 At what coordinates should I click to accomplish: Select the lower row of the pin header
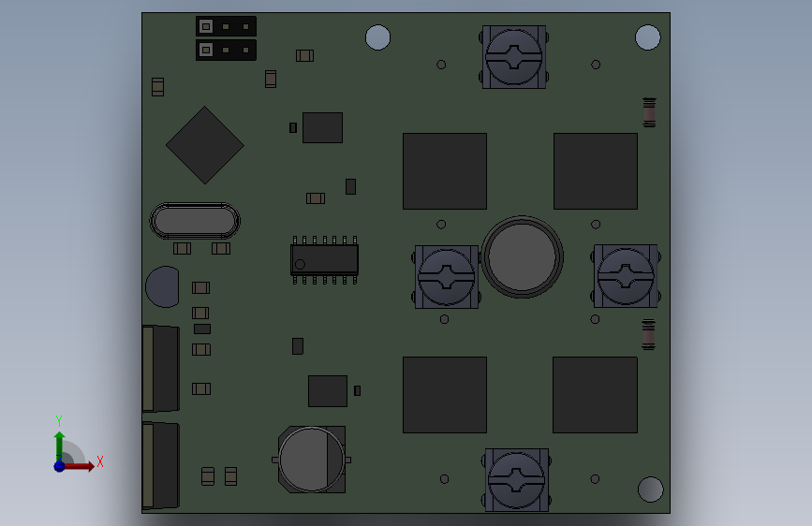(x=226, y=51)
